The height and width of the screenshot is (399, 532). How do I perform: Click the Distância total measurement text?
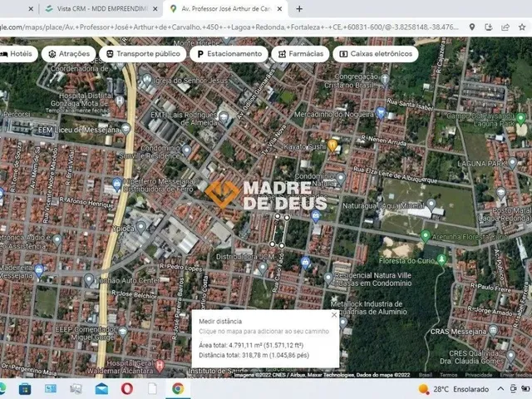pyautogui.click(x=254, y=355)
